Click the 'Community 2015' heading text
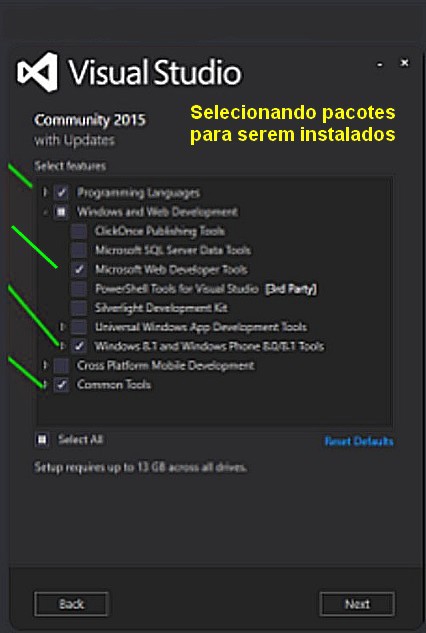Screen dimensions: 426x633 tap(90, 120)
